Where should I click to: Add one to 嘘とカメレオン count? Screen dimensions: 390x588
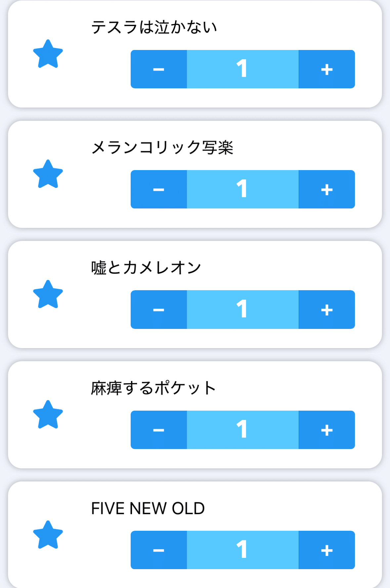tap(326, 309)
